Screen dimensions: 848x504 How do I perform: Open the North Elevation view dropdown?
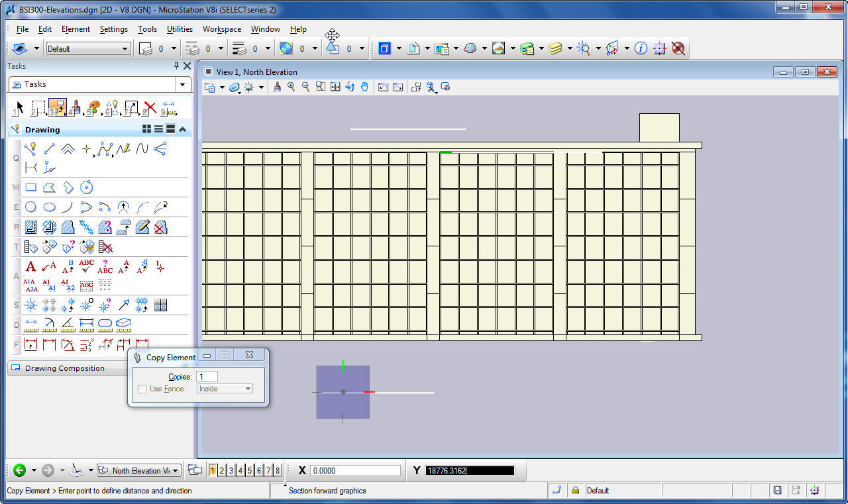tap(138, 470)
